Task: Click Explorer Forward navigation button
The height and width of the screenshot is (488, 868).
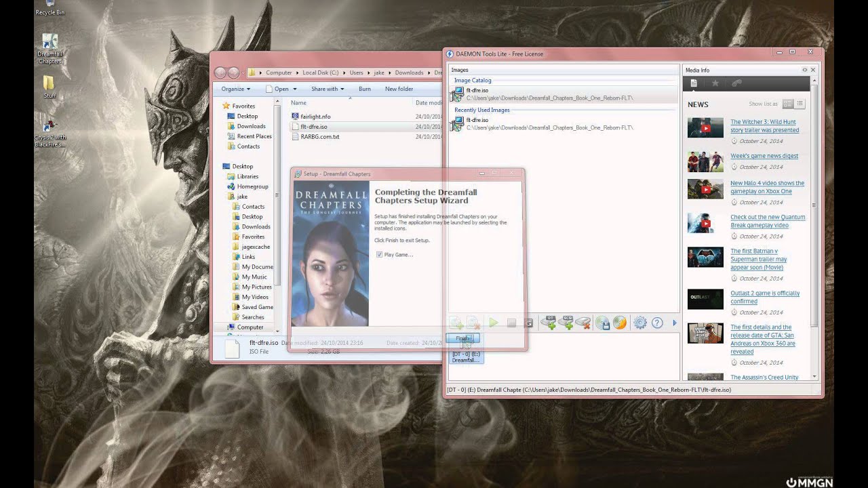Action: 233,73
